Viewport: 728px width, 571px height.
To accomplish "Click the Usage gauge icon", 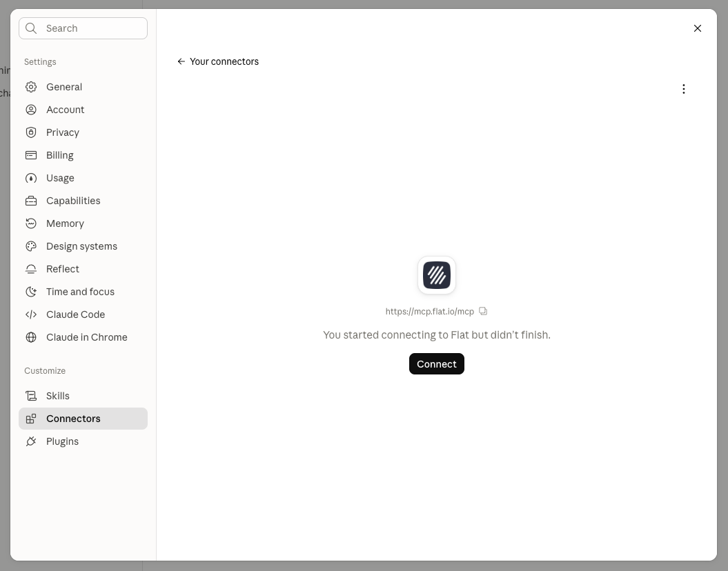I will (31, 178).
